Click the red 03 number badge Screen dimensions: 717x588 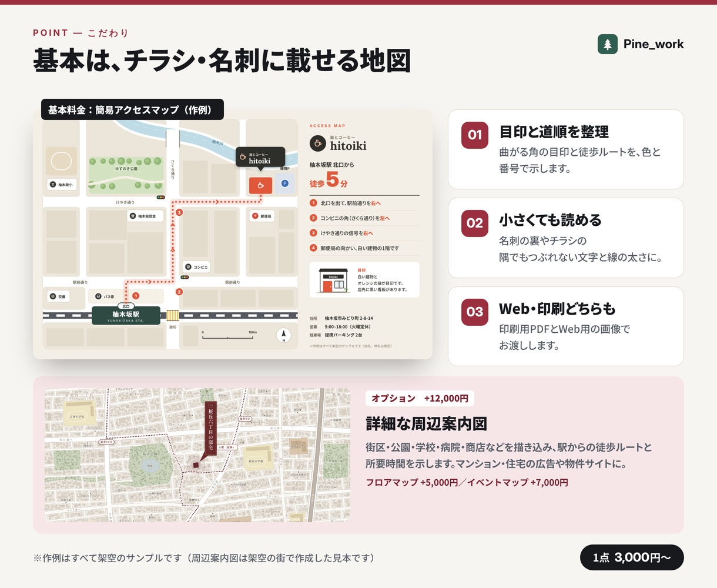[475, 312]
